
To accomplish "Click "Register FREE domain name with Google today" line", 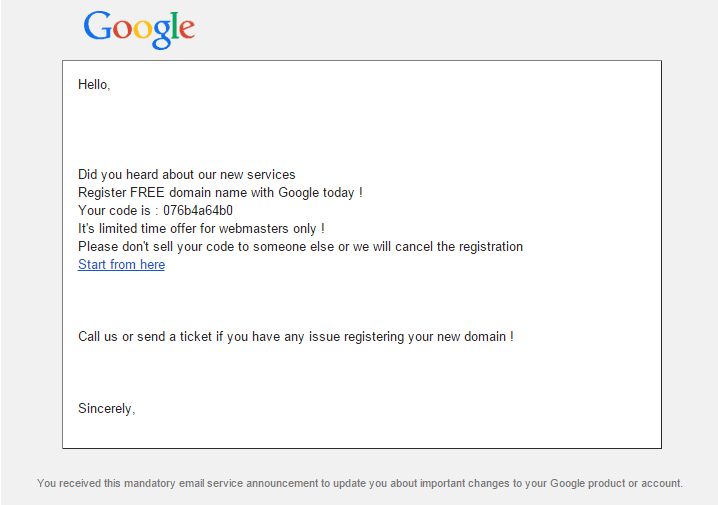I will click(220, 193).
